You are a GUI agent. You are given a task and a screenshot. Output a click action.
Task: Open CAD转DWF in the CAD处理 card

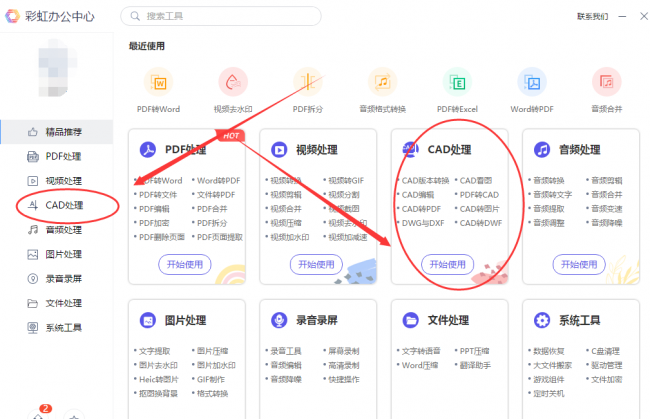pyautogui.click(x=481, y=223)
